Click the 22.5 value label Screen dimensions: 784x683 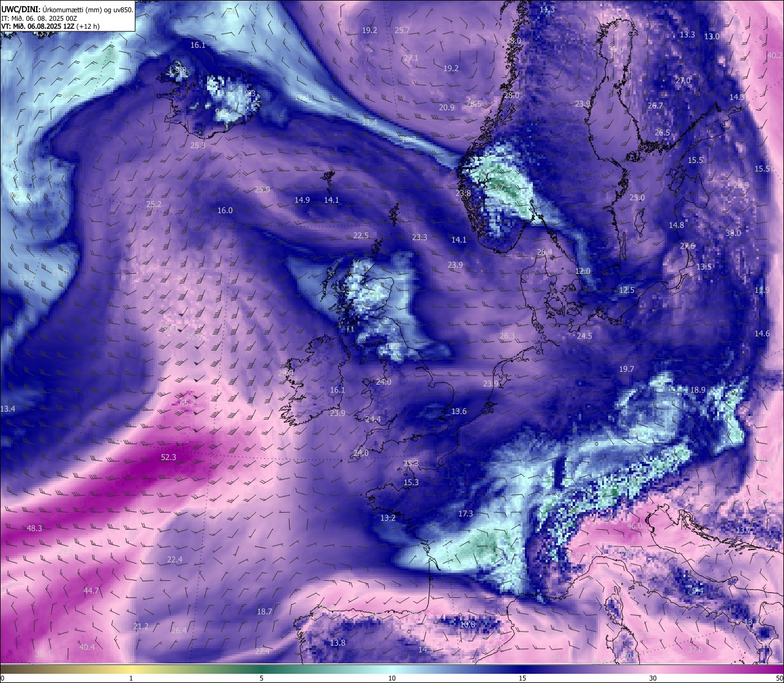tap(361, 235)
